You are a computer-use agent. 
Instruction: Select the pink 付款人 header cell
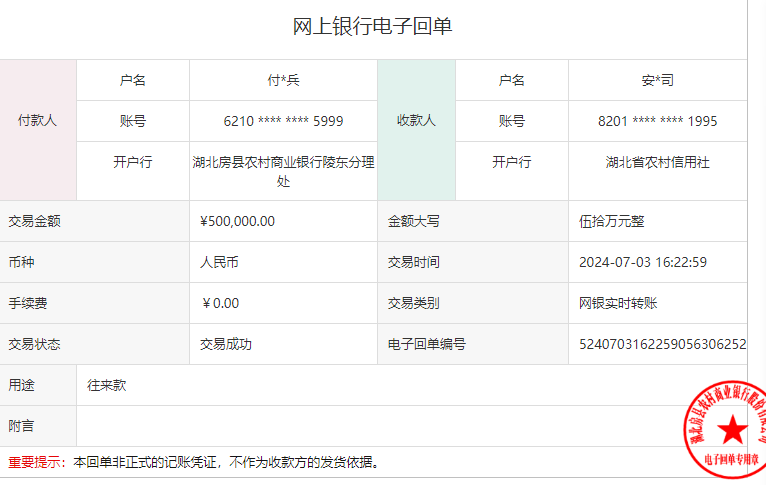[x=38, y=120]
